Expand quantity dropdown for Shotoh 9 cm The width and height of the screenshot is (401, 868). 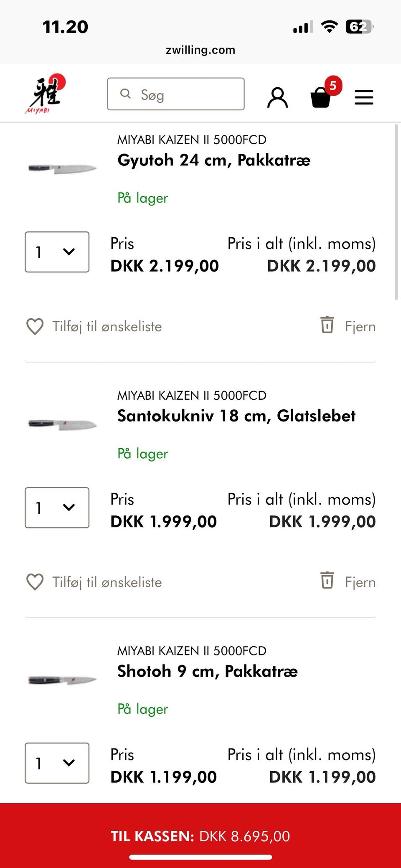pyautogui.click(x=57, y=763)
